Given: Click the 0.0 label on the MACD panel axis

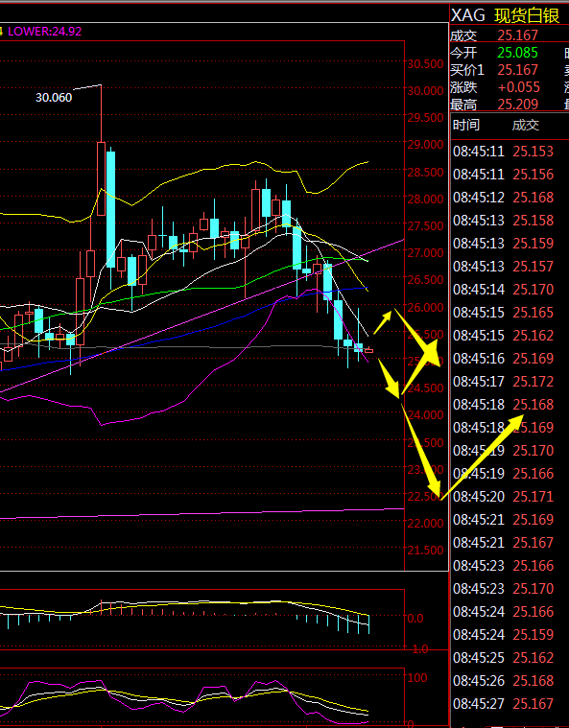Looking at the screenshot, I should (x=415, y=619).
